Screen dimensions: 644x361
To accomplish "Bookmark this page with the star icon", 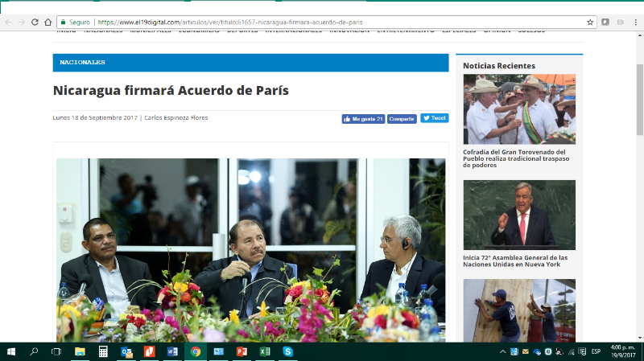I will [x=590, y=23].
